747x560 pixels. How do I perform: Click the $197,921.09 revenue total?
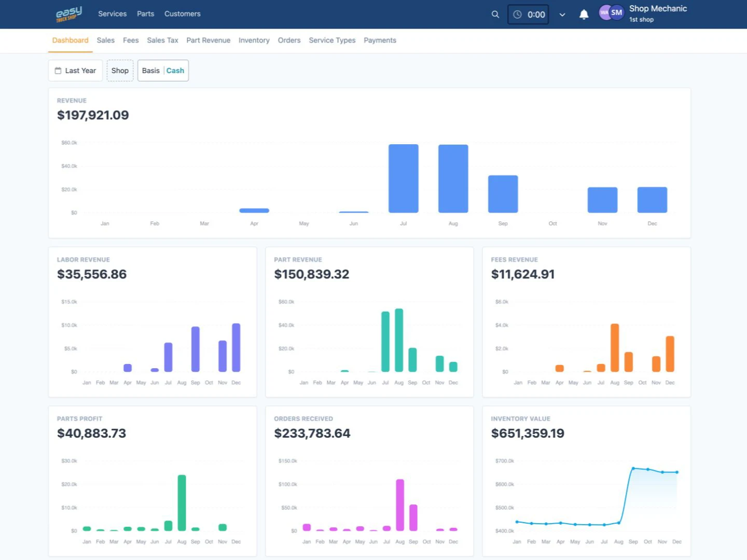pos(93,115)
